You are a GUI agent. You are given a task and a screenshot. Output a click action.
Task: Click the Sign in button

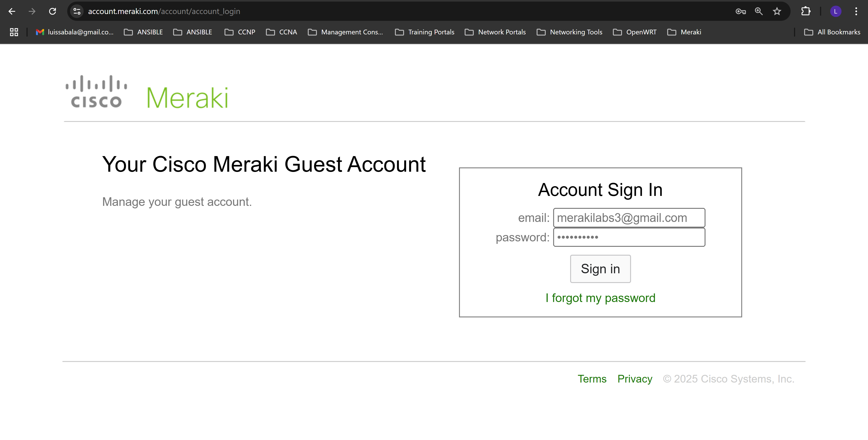[600, 269]
